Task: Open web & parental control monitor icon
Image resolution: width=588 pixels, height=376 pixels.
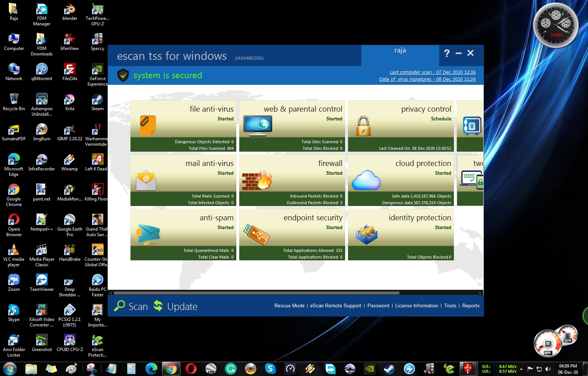Action: [257, 124]
